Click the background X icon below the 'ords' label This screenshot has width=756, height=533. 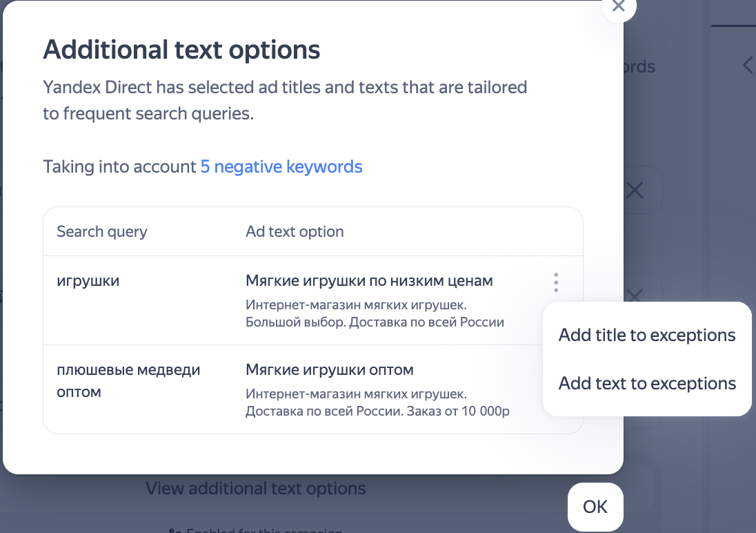point(634,190)
